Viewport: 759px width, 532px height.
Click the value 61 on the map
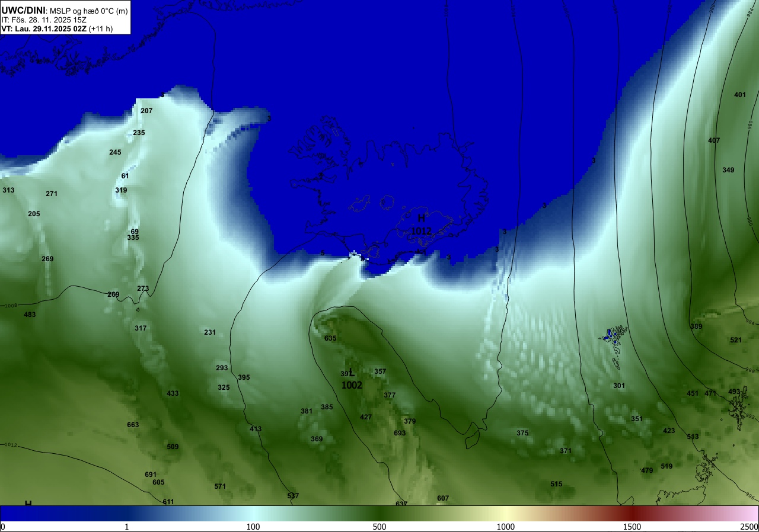125,176
